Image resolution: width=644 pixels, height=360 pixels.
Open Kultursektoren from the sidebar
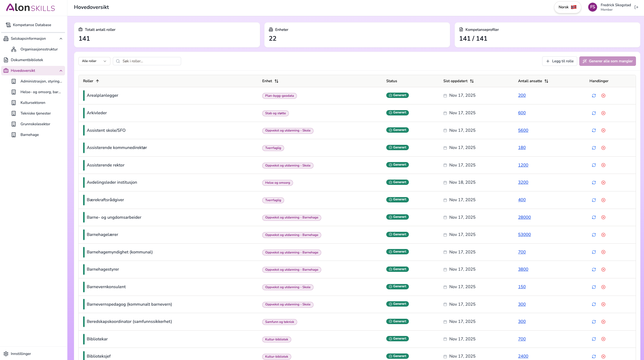click(33, 102)
